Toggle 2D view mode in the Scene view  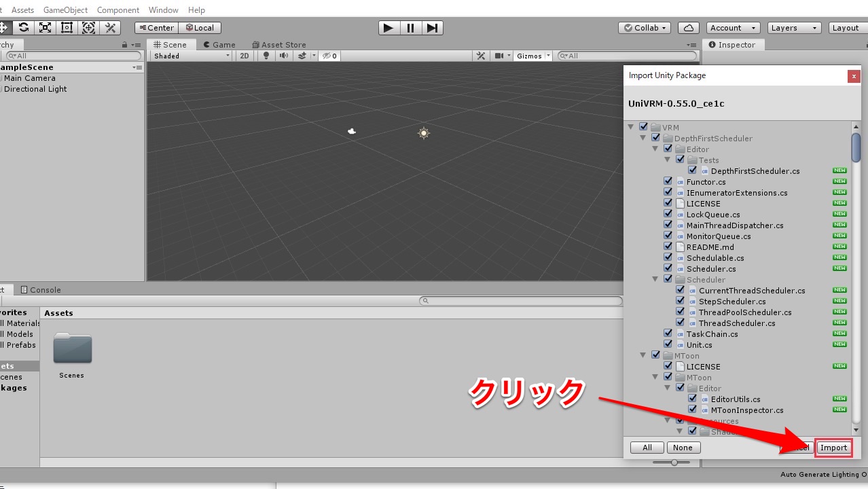(x=244, y=56)
